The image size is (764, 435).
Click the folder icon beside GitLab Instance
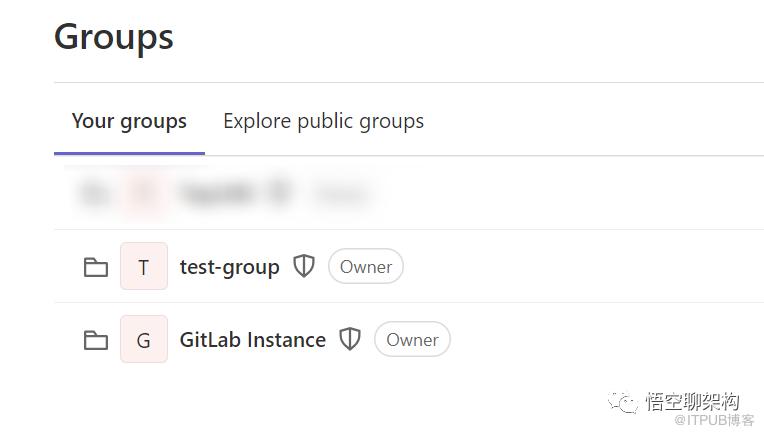pos(95,340)
